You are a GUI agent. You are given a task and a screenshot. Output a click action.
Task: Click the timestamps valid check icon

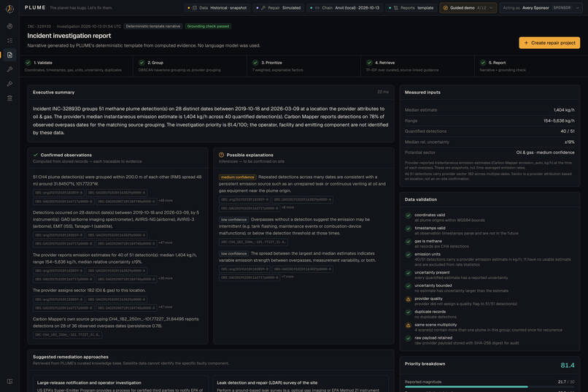408,228
